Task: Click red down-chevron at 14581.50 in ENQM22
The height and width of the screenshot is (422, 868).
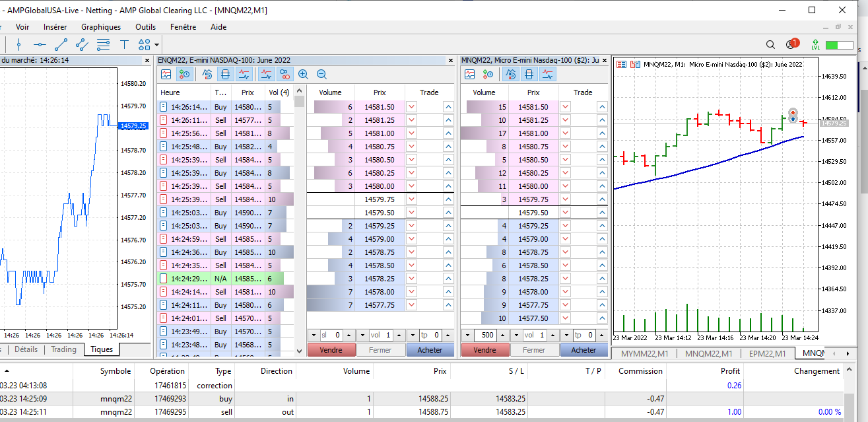Action: (x=412, y=107)
